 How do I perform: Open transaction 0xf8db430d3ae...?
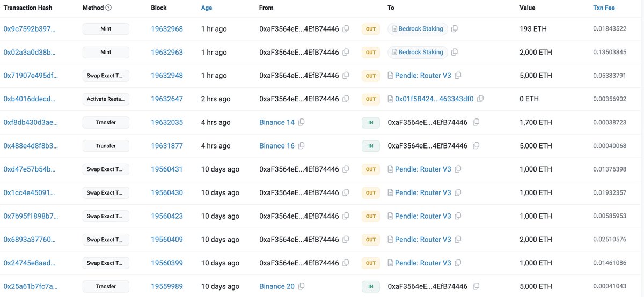click(x=31, y=122)
